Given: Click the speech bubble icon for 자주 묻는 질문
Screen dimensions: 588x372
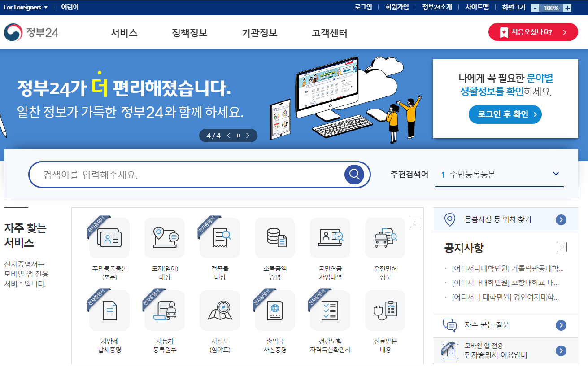Looking at the screenshot, I should tap(449, 325).
